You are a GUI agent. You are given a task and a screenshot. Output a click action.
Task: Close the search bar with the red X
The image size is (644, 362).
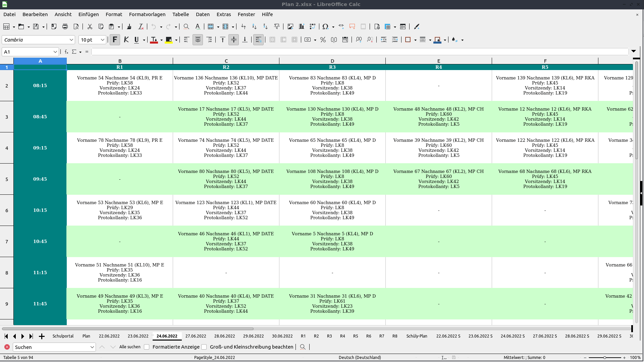click(7, 347)
